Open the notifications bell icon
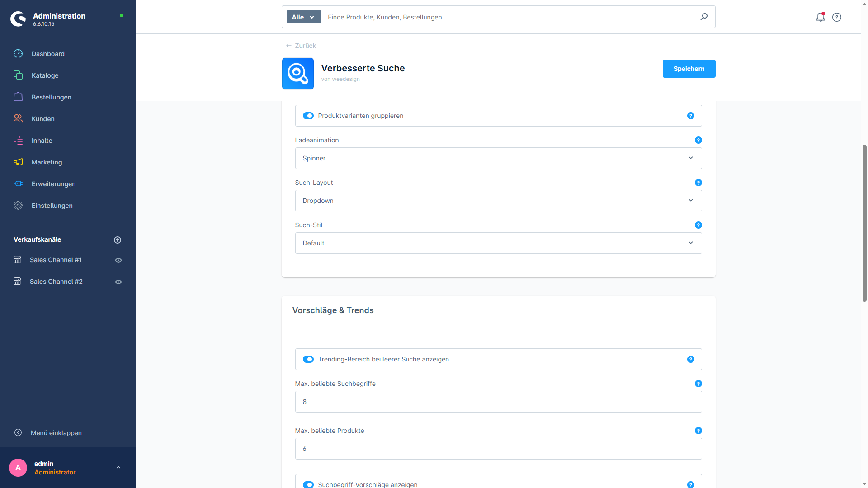Viewport: 868px width, 488px height. coord(820,17)
